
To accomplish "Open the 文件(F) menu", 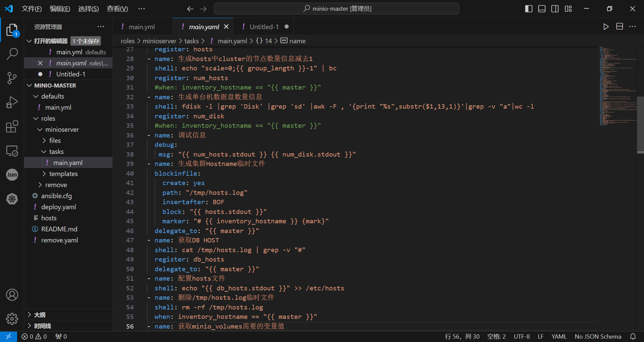I will coord(32,9).
